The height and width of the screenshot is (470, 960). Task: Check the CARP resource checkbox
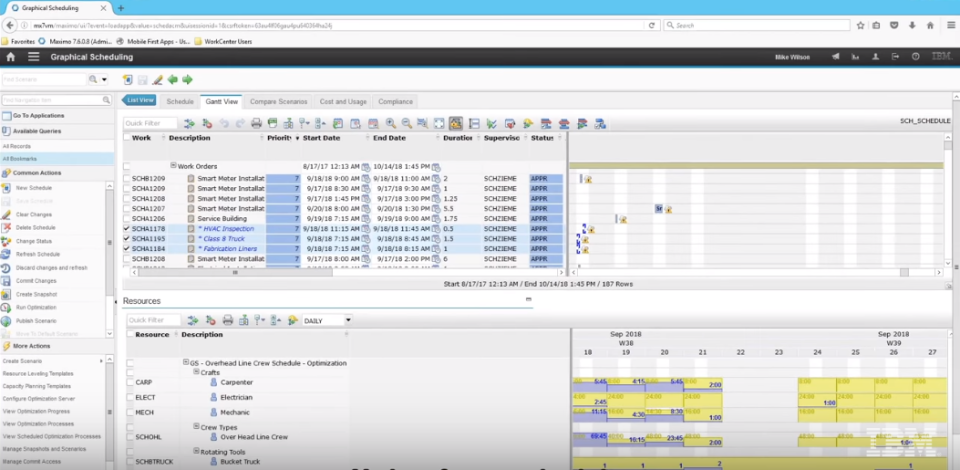[130, 382]
